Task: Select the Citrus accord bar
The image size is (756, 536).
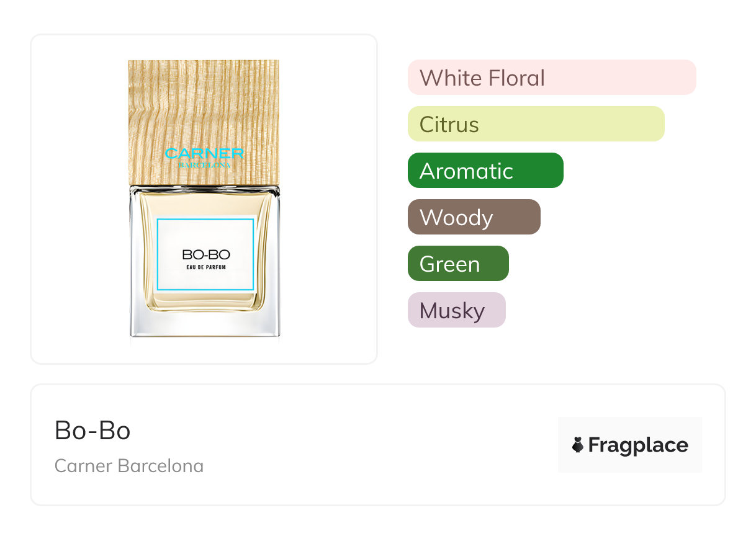Action: (536, 124)
